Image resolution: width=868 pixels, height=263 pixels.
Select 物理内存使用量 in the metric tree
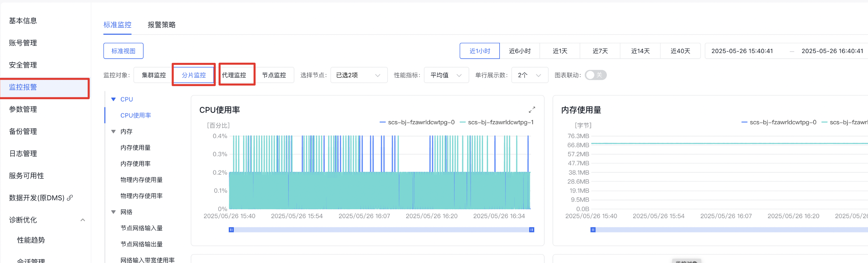(142, 180)
